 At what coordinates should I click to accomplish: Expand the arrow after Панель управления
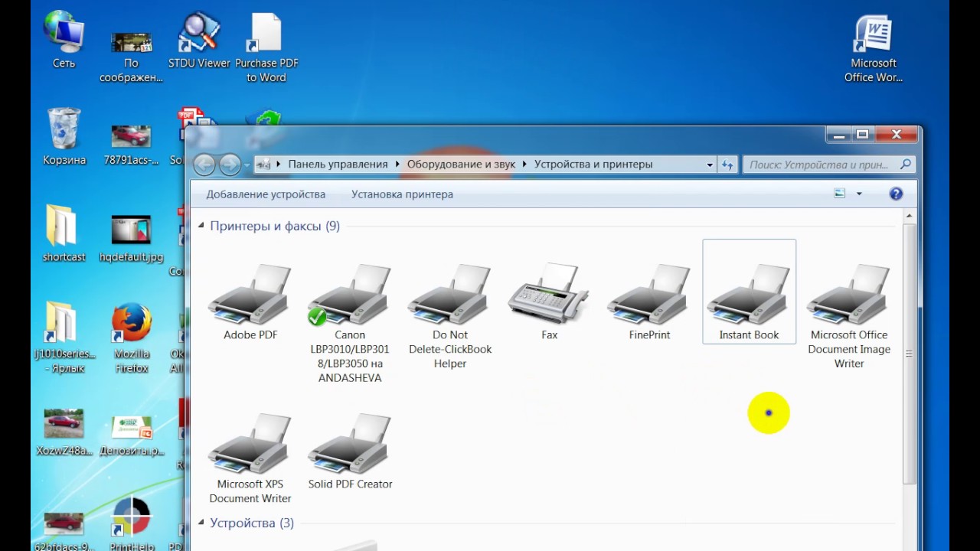[397, 164]
